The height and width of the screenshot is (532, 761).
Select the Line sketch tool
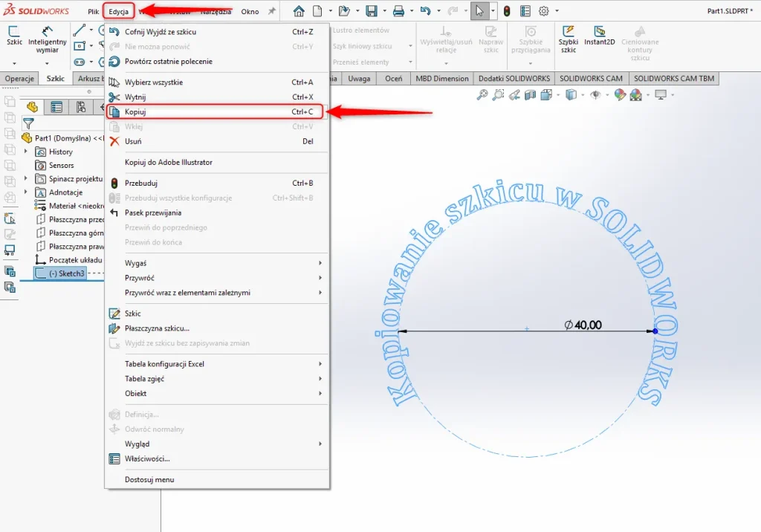tap(79, 30)
